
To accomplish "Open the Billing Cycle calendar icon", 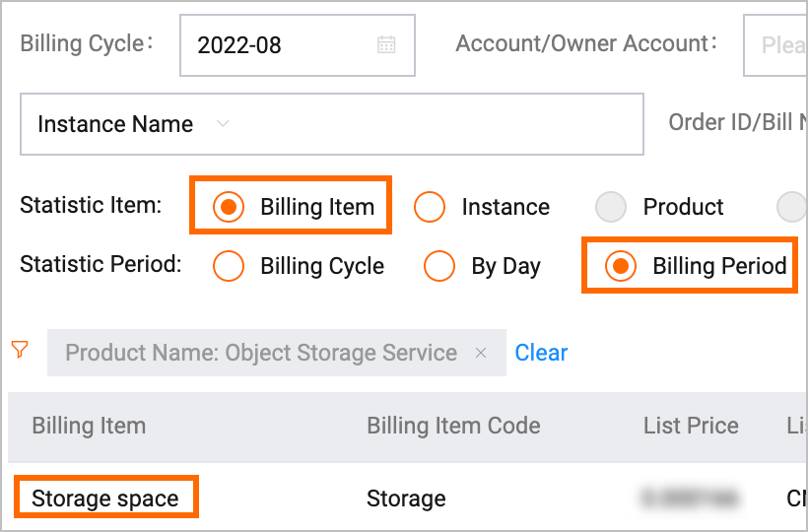I will (386, 44).
